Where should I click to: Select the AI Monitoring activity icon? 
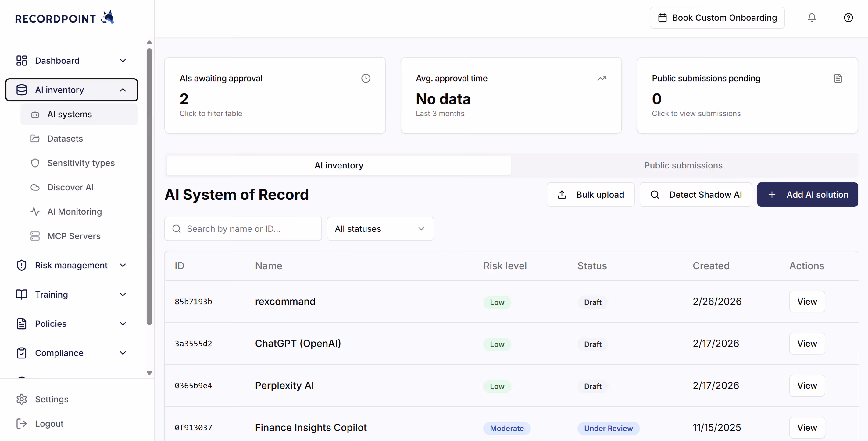pos(35,212)
